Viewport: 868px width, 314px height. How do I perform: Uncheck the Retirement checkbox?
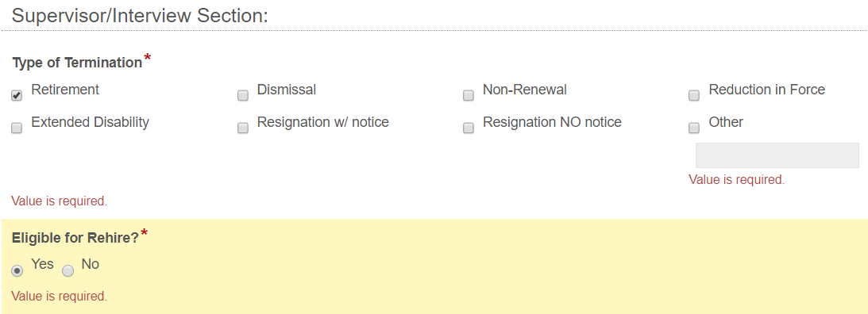[x=17, y=96]
